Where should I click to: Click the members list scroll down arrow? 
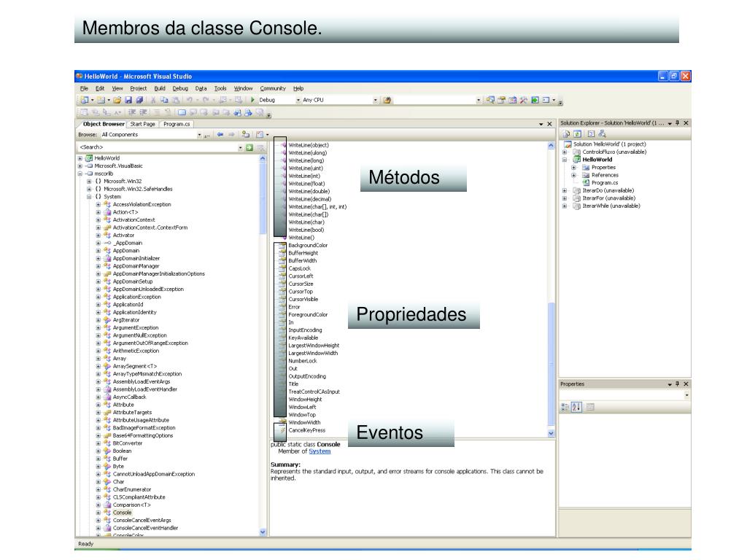(551, 434)
